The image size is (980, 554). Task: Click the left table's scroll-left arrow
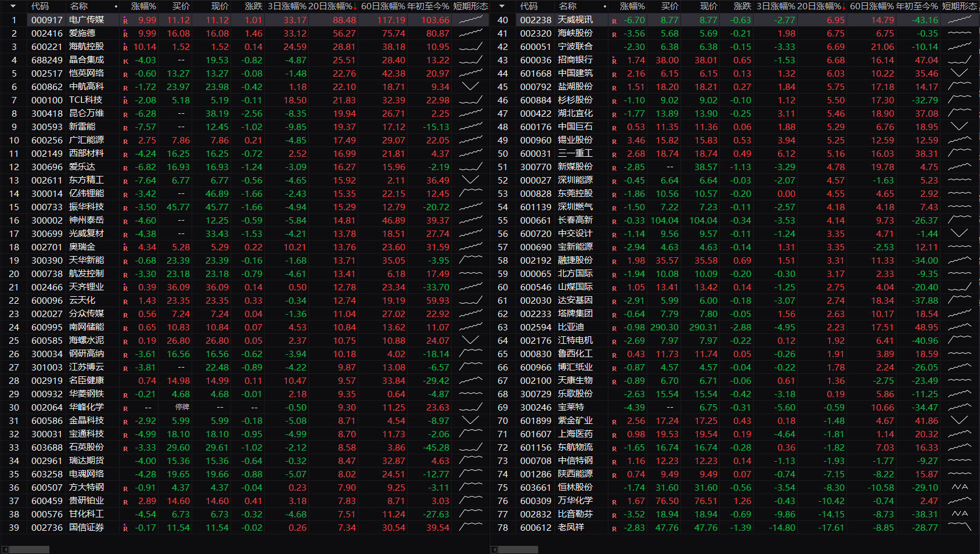[5, 549]
